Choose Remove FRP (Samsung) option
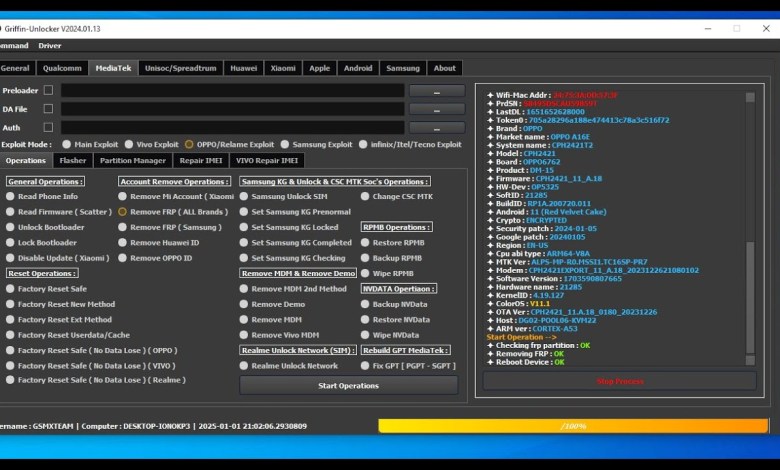The height and width of the screenshot is (470, 780). 123,227
